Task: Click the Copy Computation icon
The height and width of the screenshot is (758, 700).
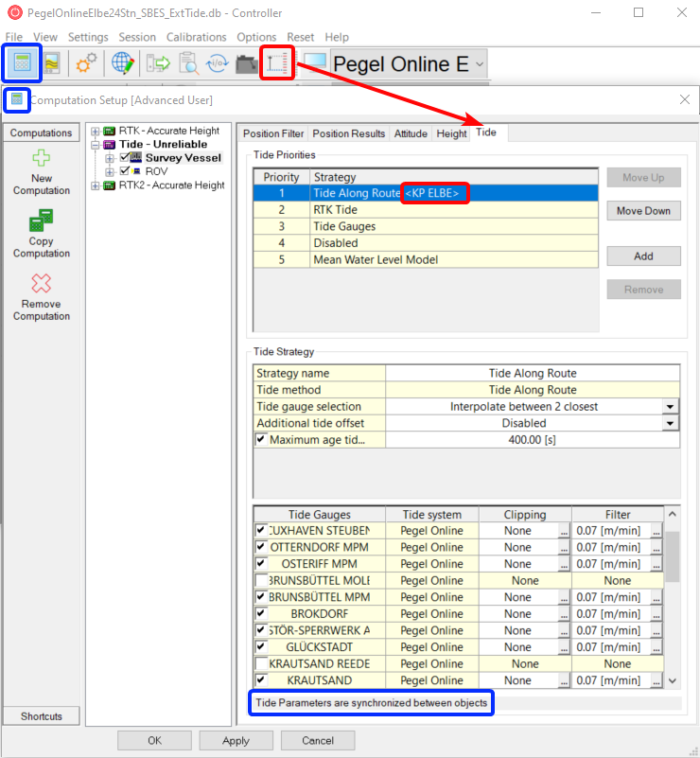Action: (x=42, y=221)
